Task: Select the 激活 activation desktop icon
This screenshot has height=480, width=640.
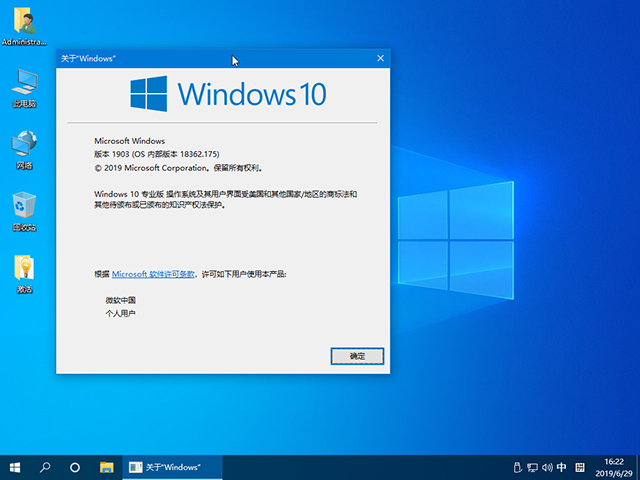Action: (24, 273)
